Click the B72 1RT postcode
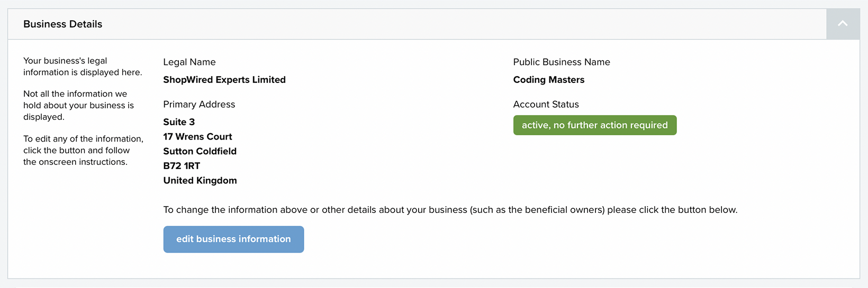868x288 pixels. click(x=182, y=166)
